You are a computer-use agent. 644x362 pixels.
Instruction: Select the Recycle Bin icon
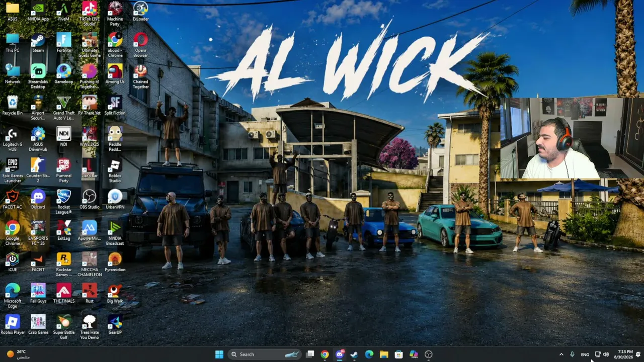click(x=13, y=106)
